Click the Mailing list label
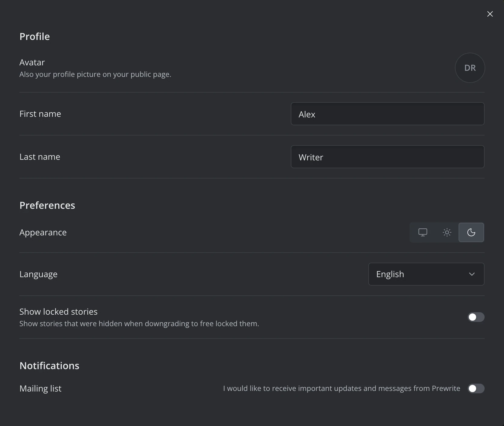 coord(41,388)
